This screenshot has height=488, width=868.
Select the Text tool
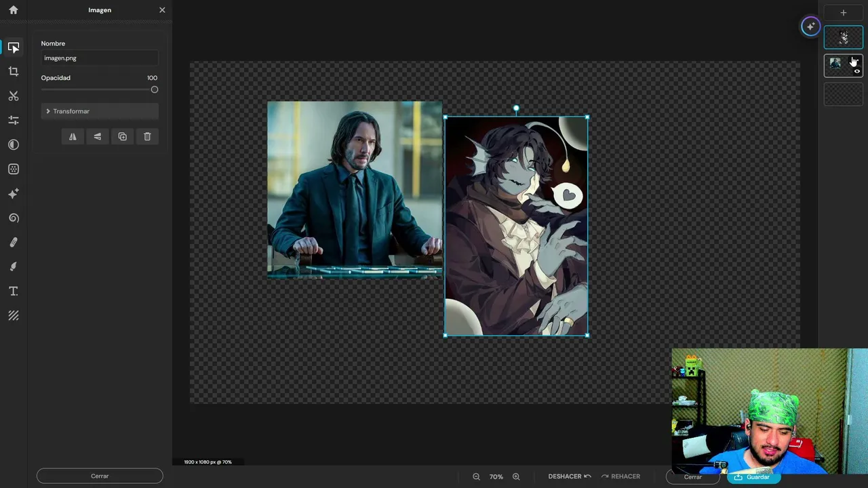coord(14,291)
